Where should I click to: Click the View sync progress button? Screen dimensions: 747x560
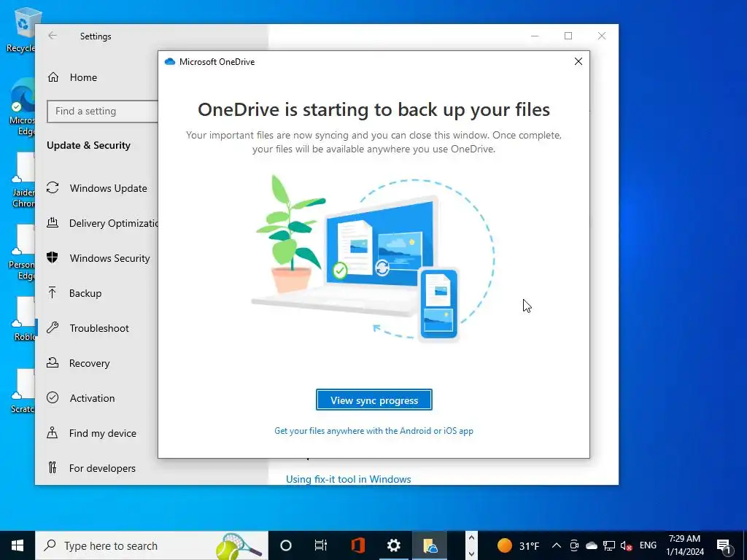point(374,400)
